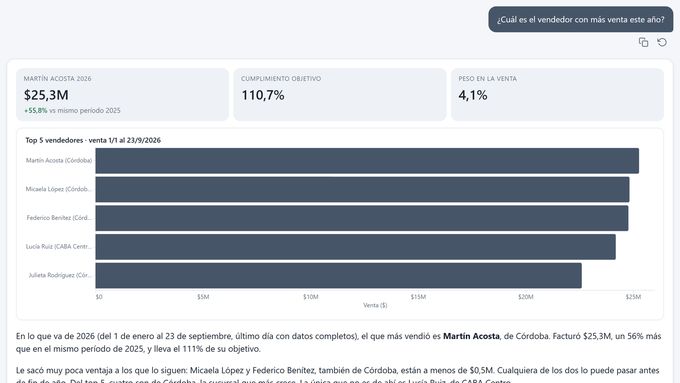Viewport: 680px width, 383px height.
Task: Click 'PESO EN LA VENTA' card heading
Action: coord(487,79)
